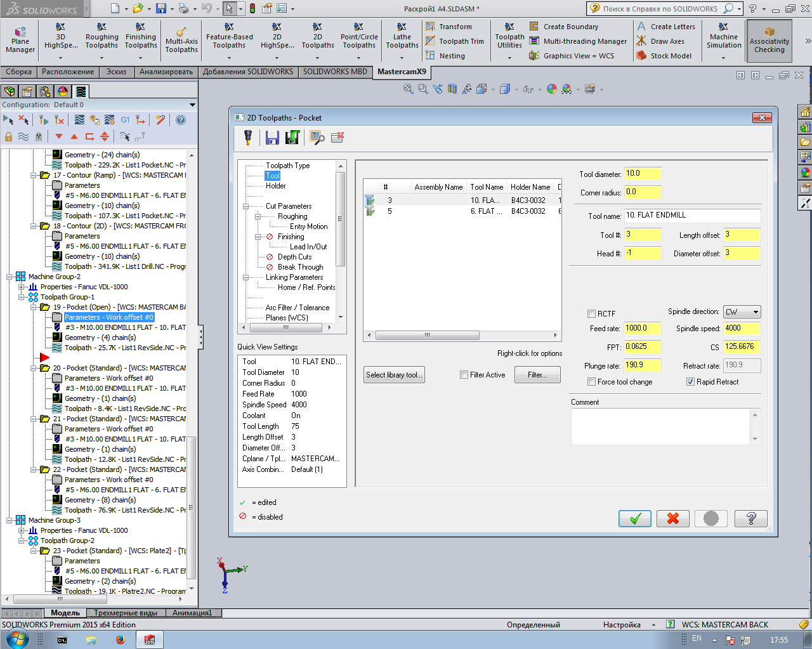This screenshot has height=649, width=812.
Task: Open the Spindle direction dropdown
Action: pyautogui.click(x=742, y=312)
